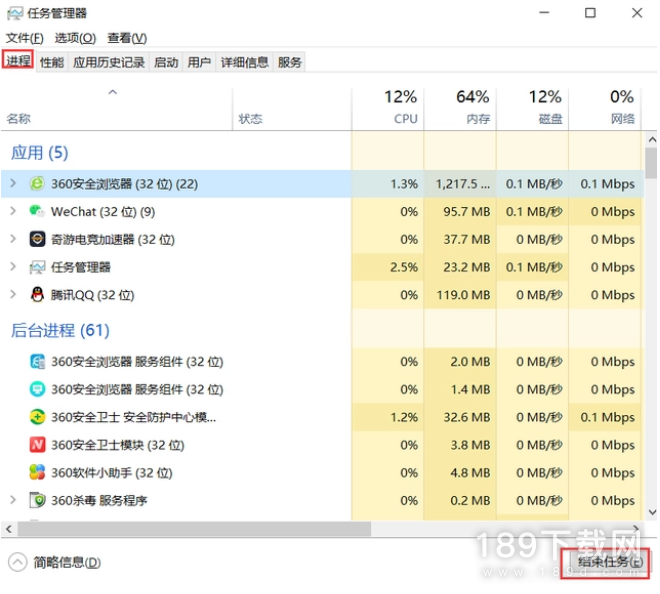
Task: Click the WeChat process icon
Action: point(37,211)
